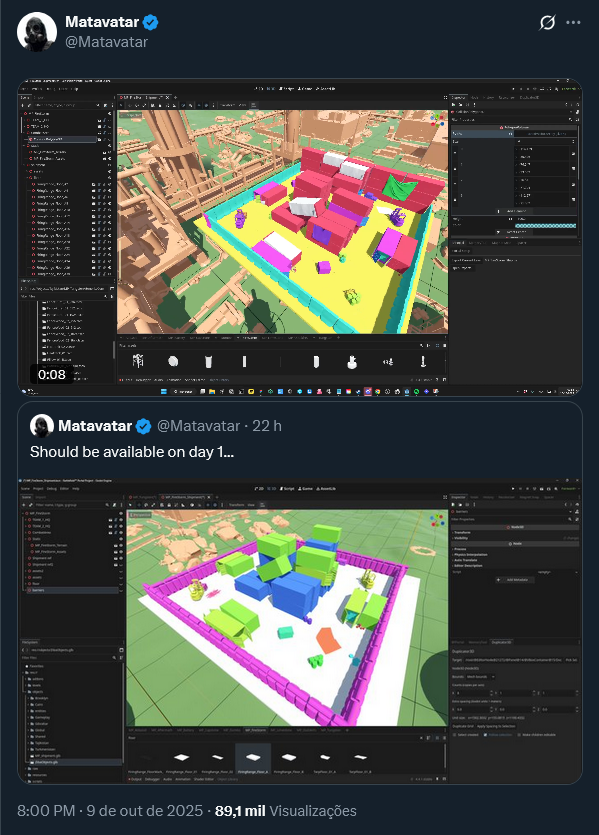
Task: Switch to 3D workspace in quoted Godot screenshot
Action: coord(272,488)
